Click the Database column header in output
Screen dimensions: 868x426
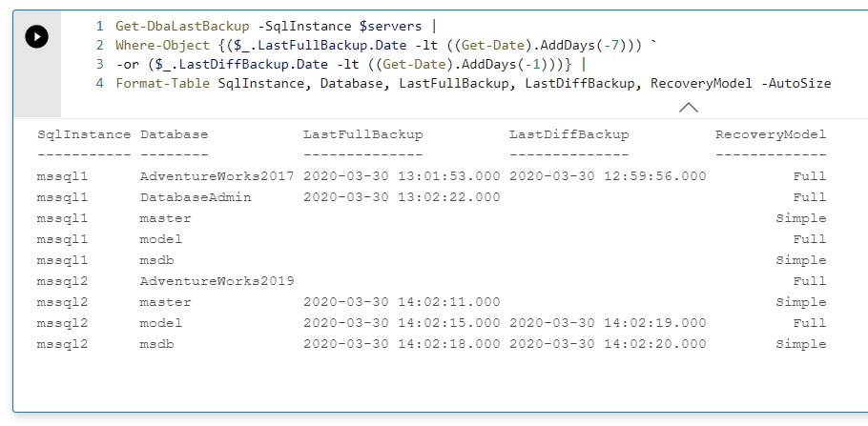point(174,134)
